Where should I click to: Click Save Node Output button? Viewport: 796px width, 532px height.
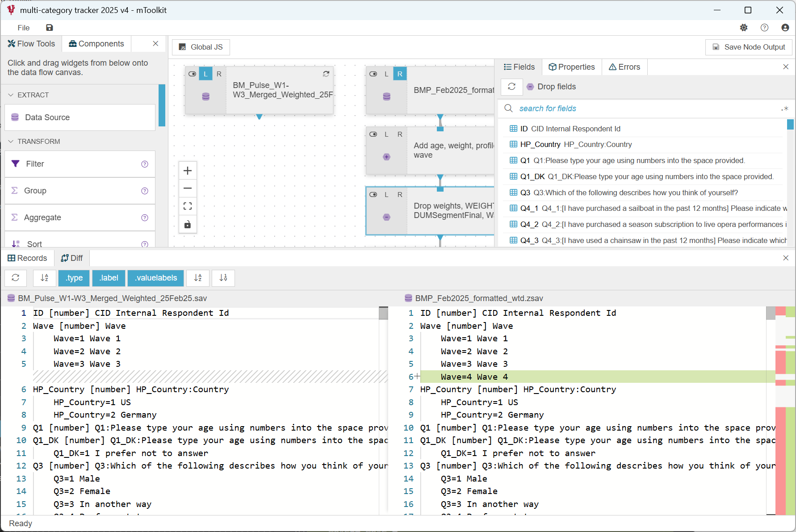tap(749, 47)
